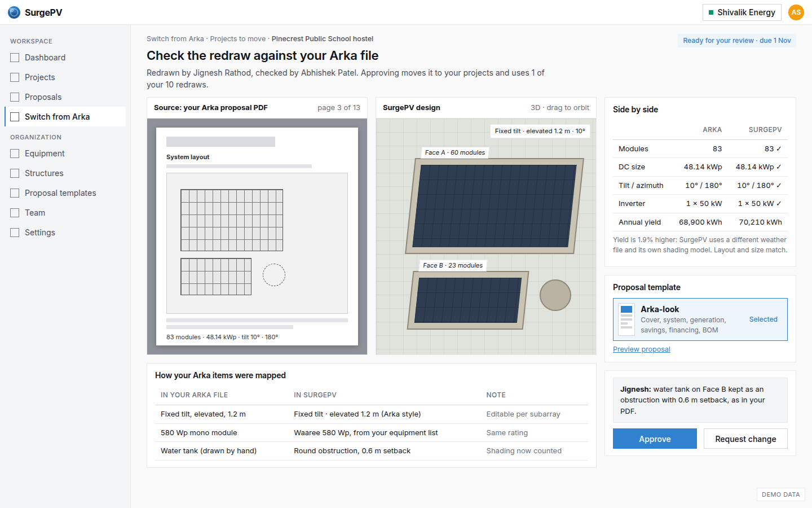The height and width of the screenshot is (508, 812).
Task: Open the AS user avatar
Action: 796,12
